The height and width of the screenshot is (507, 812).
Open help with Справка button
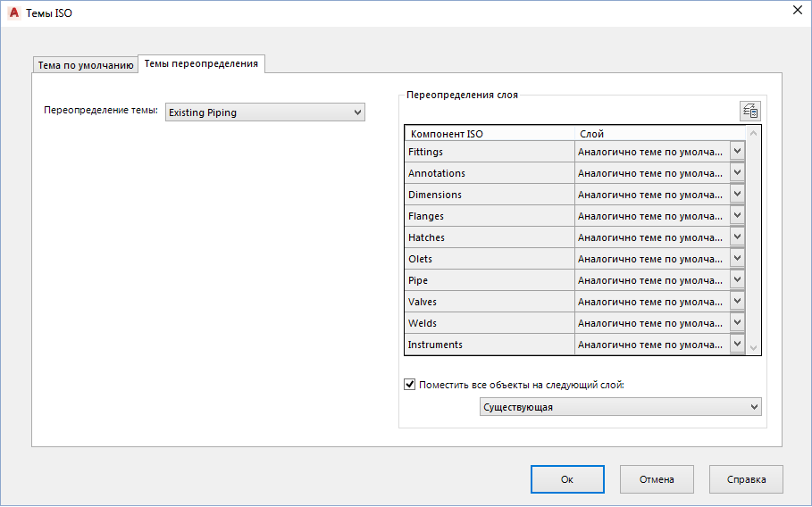click(746, 479)
